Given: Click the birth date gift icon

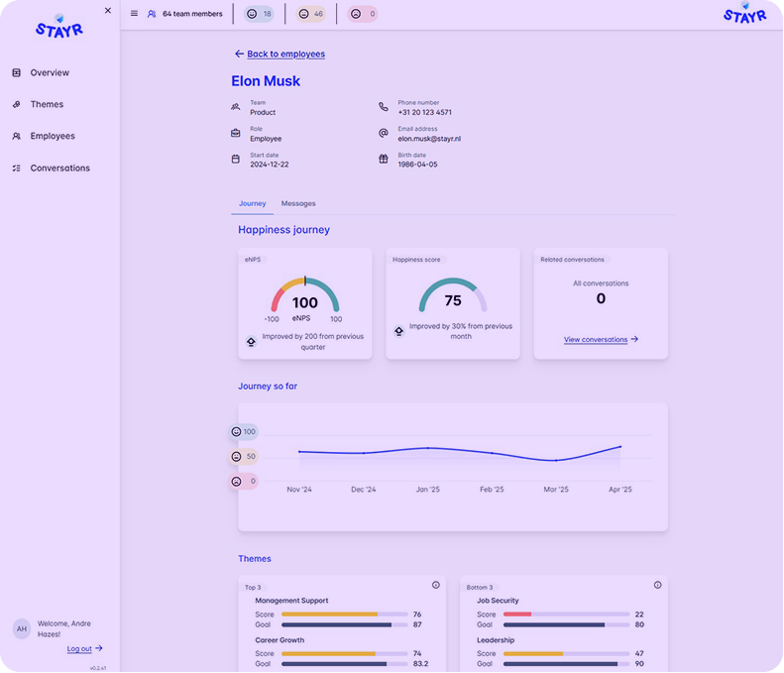Looking at the screenshot, I should click(x=383, y=159).
